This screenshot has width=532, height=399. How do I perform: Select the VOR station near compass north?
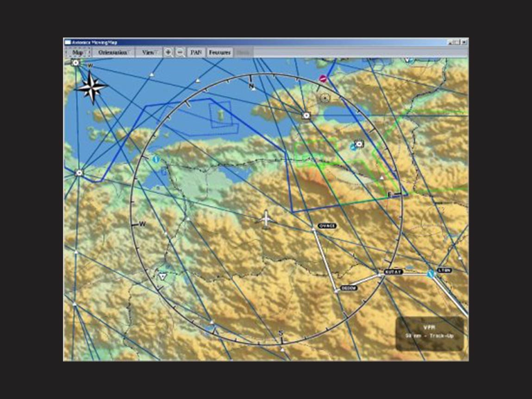tap(306, 116)
